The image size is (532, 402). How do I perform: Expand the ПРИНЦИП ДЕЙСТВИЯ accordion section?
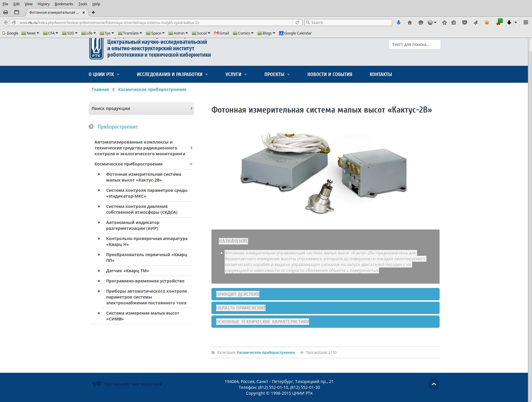325,294
